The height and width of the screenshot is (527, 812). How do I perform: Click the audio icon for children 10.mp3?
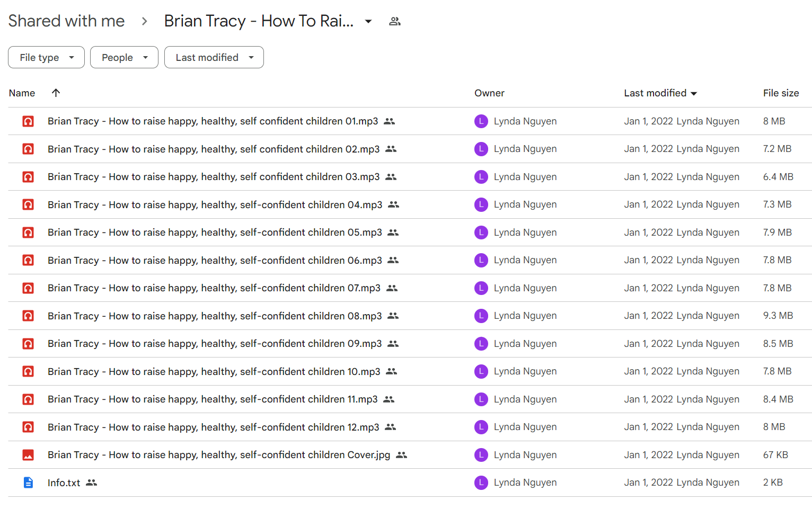pyautogui.click(x=28, y=371)
